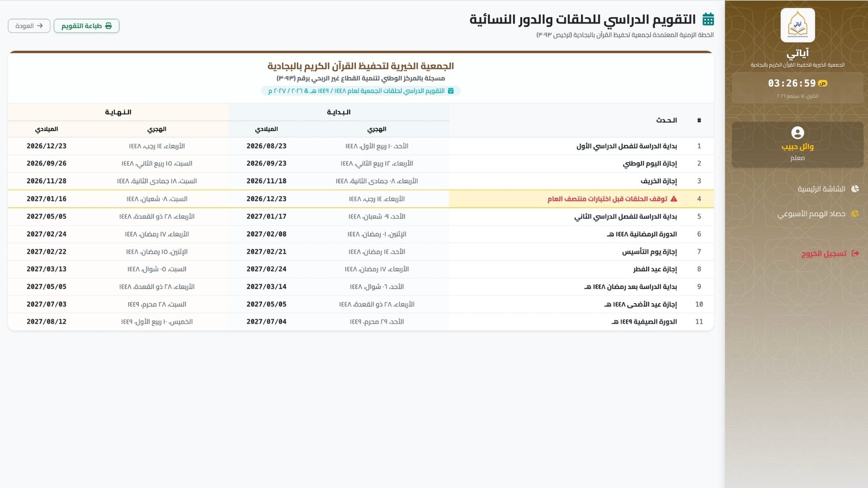This screenshot has height=488, width=868.
Task: Click the warning triangle in row 4
Action: [674, 199]
